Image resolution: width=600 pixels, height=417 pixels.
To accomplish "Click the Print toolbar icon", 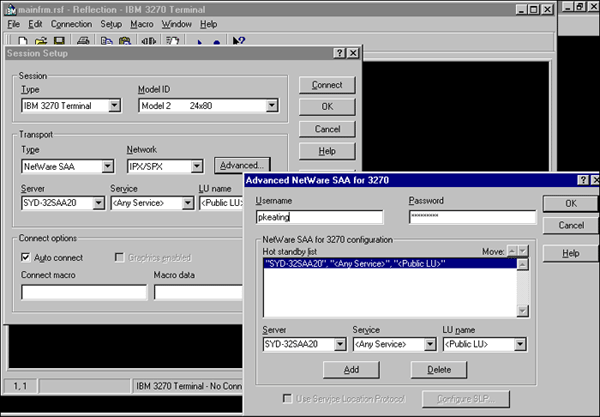I will click(83, 41).
